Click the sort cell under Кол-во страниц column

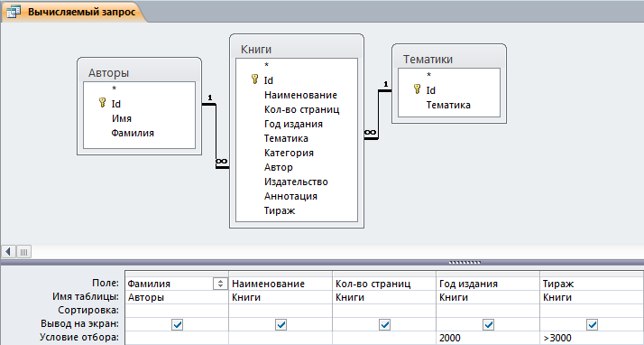[x=384, y=311]
